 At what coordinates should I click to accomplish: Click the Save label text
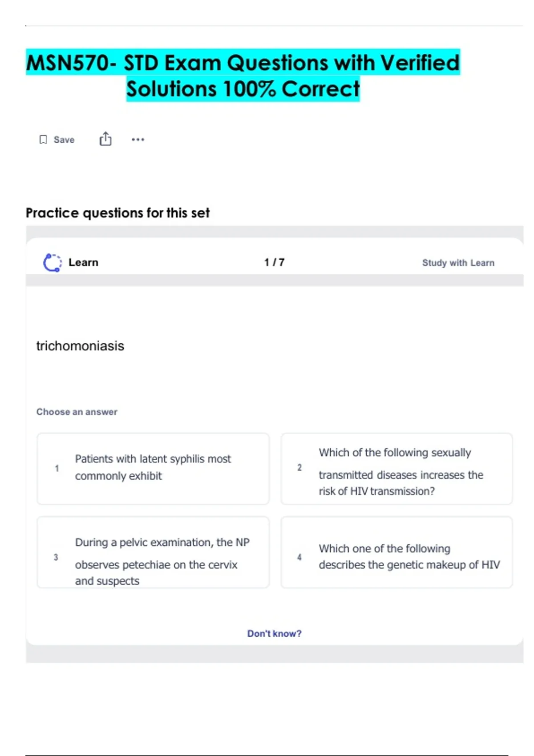64,140
